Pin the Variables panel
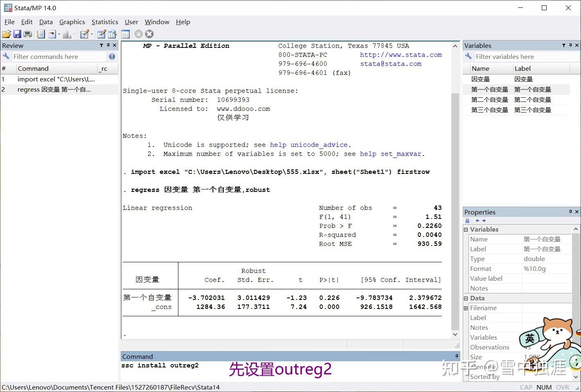 pyautogui.click(x=570, y=45)
